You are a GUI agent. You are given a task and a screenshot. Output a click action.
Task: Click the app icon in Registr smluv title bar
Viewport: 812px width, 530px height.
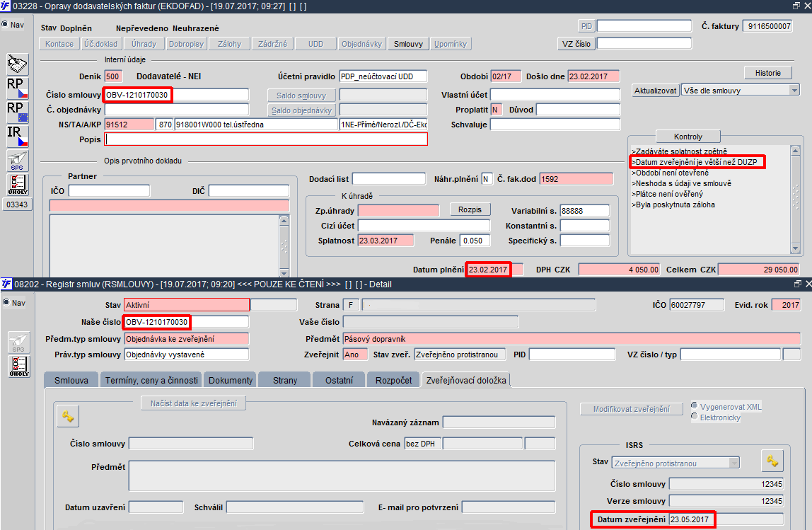(x=6, y=283)
